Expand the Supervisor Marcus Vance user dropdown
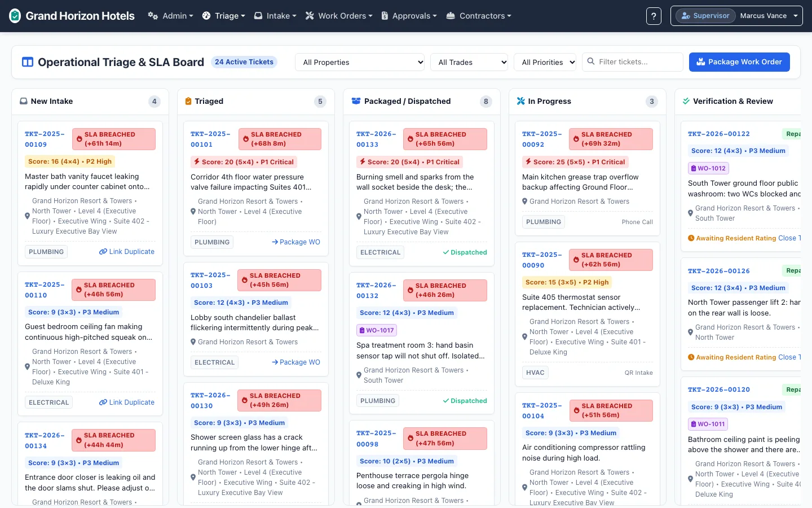 point(736,16)
